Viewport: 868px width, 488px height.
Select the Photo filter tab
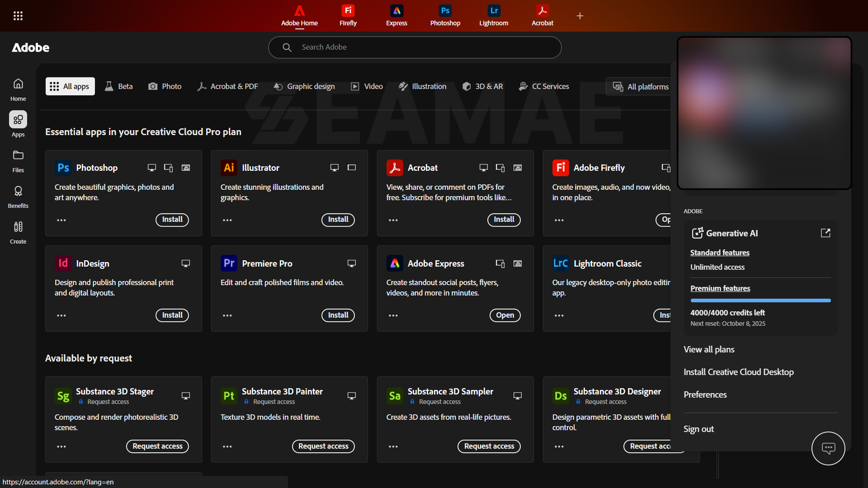[165, 86]
